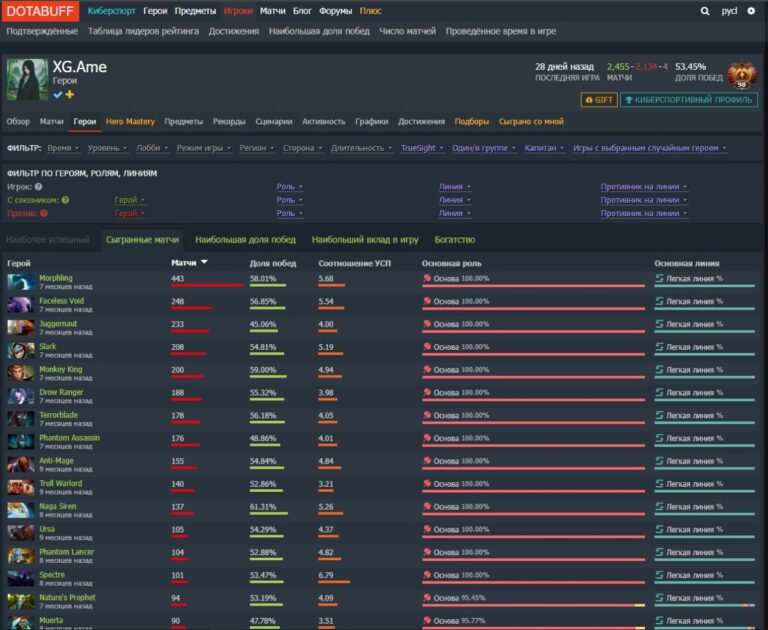
Task: Click the Naga Siren hero portrait
Action: (x=21, y=510)
